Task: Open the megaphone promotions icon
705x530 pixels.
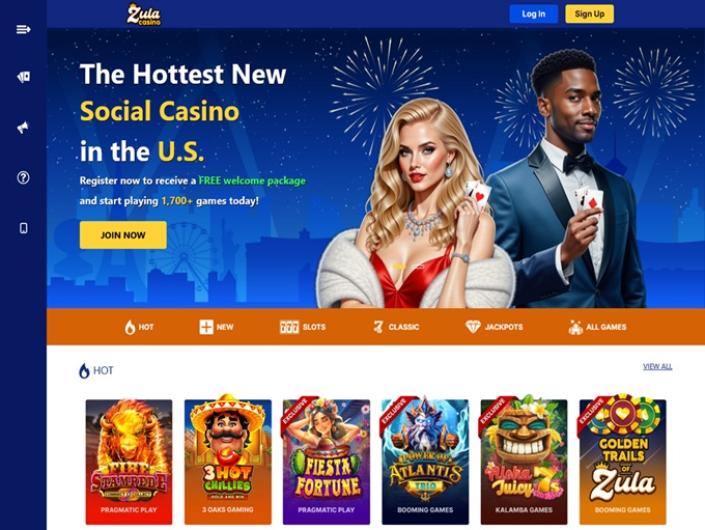Action: tap(23, 127)
